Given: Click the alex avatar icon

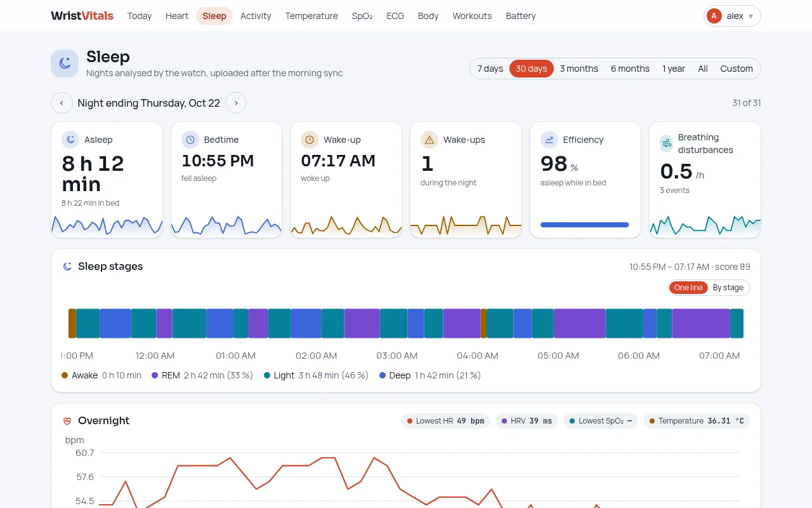Looking at the screenshot, I should coord(714,16).
